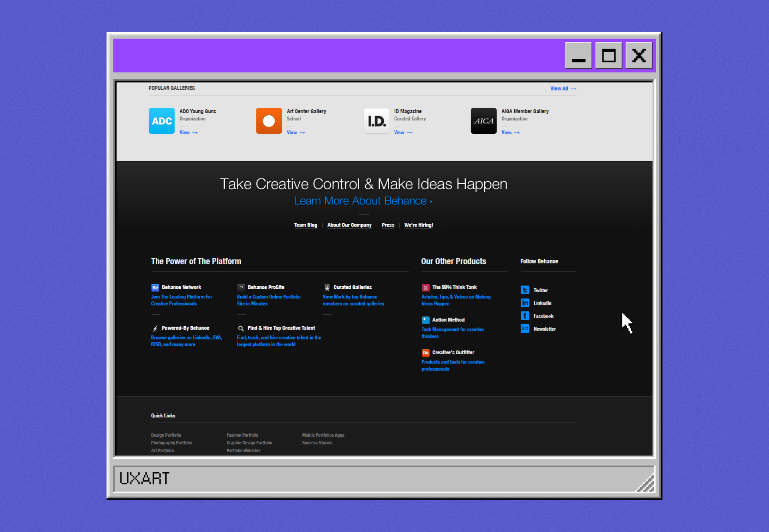Click the Action Method product icon

pos(425,320)
